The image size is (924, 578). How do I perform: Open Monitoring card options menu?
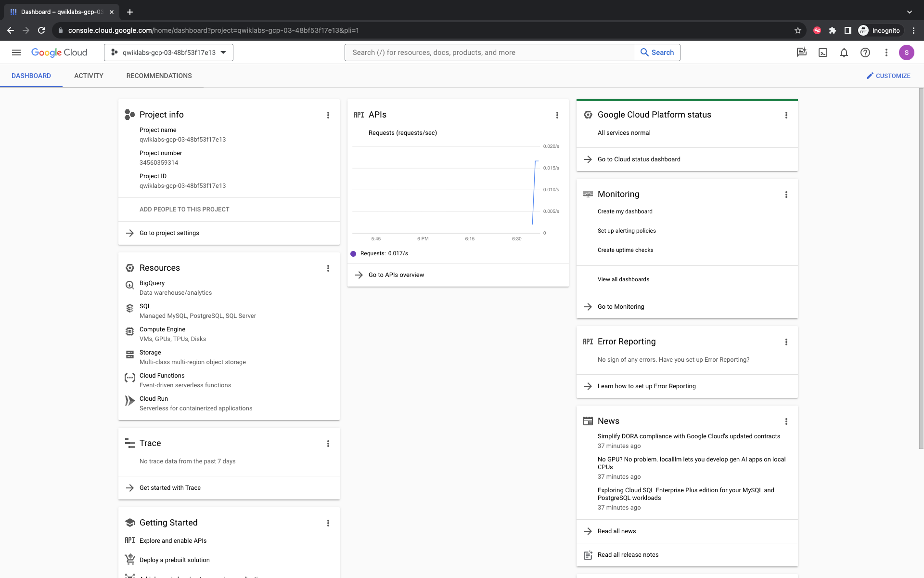(x=786, y=195)
